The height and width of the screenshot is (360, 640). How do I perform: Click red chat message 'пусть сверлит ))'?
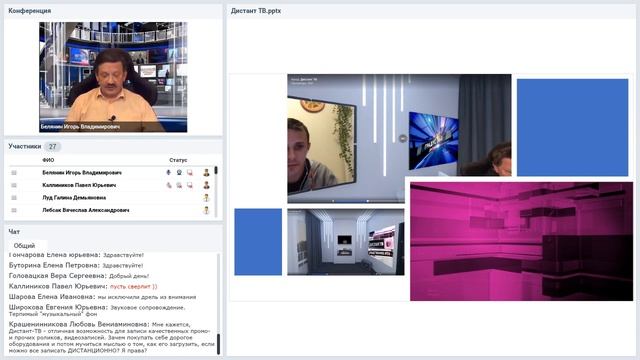coord(133,287)
